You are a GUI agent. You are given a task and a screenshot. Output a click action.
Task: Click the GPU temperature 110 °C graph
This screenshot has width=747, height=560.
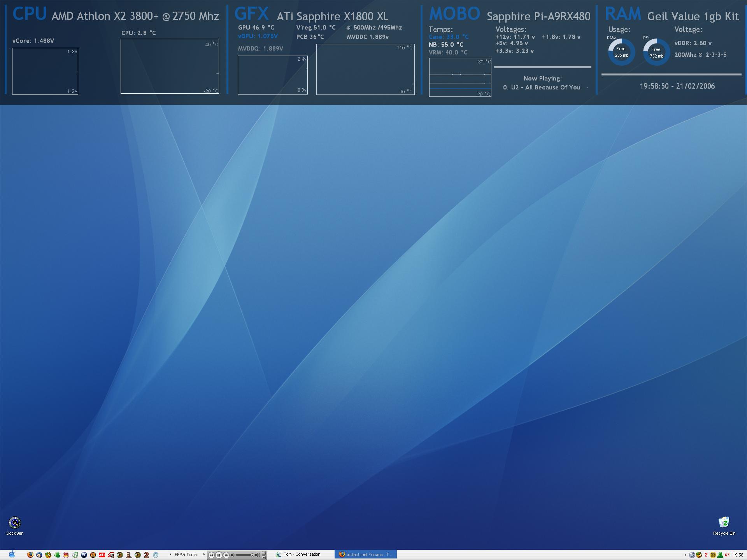click(x=365, y=69)
